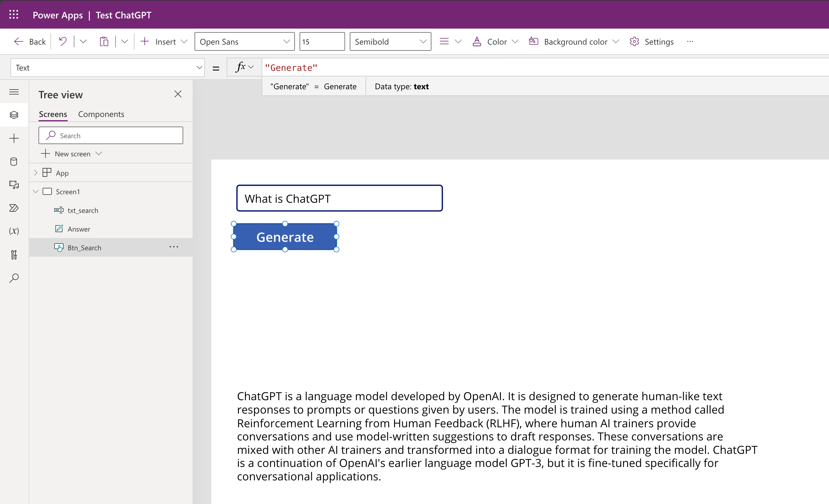Click the Undo icon in toolbar
Viewport: 829px width, 504px height.
point(63,41)
